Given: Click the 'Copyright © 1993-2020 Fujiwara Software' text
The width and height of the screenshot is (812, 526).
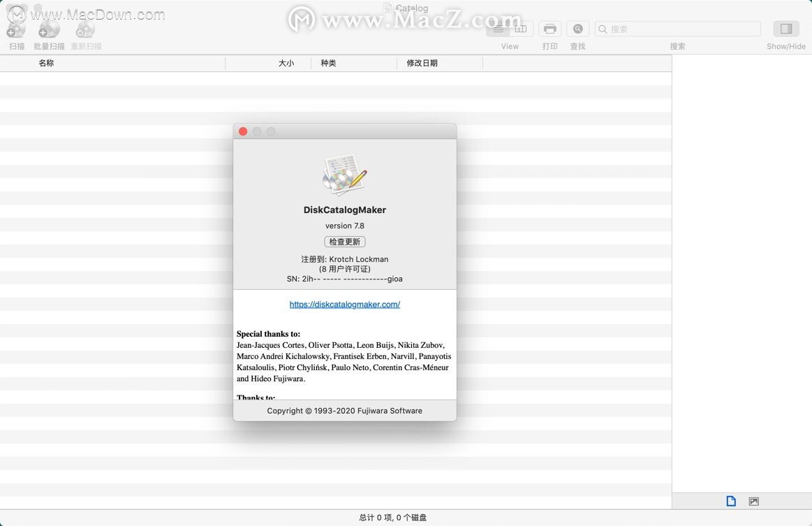Looking at the screenshot, I should (345, 411).
